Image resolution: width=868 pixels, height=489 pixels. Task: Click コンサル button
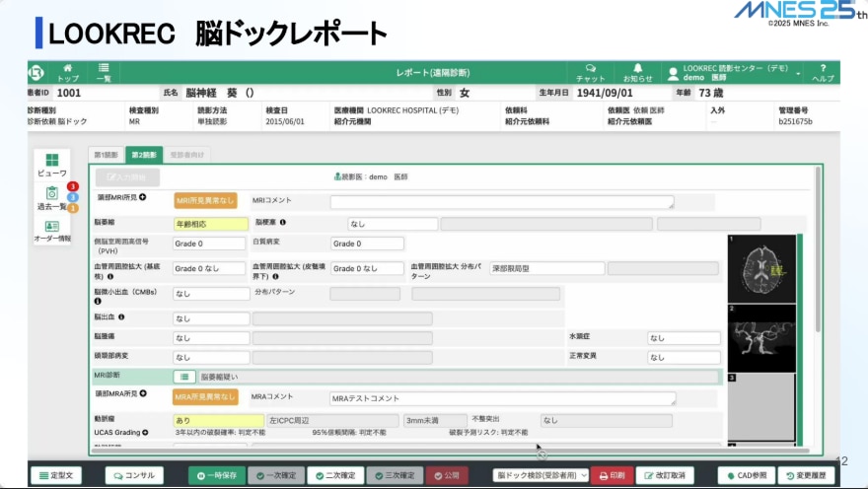click(x=134, y=475)
